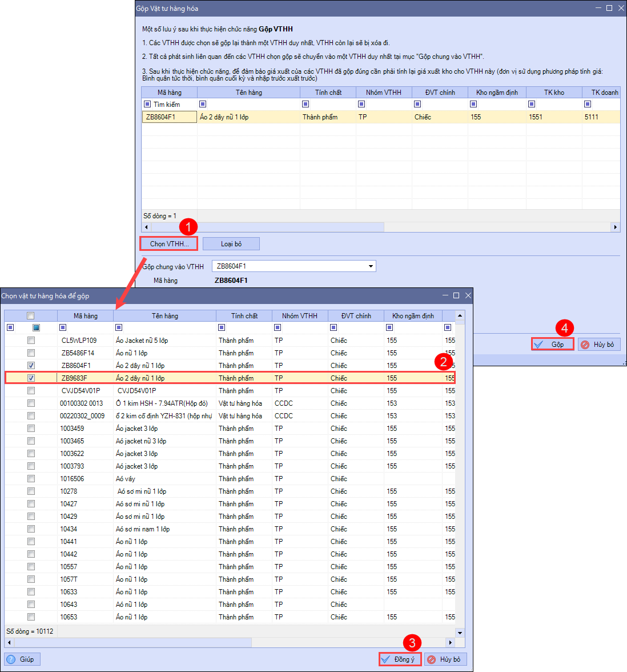This screenshot has height=672, width=627.
Task: Toggle the select-all checkbox in header
Action: (x=31, y=316)
